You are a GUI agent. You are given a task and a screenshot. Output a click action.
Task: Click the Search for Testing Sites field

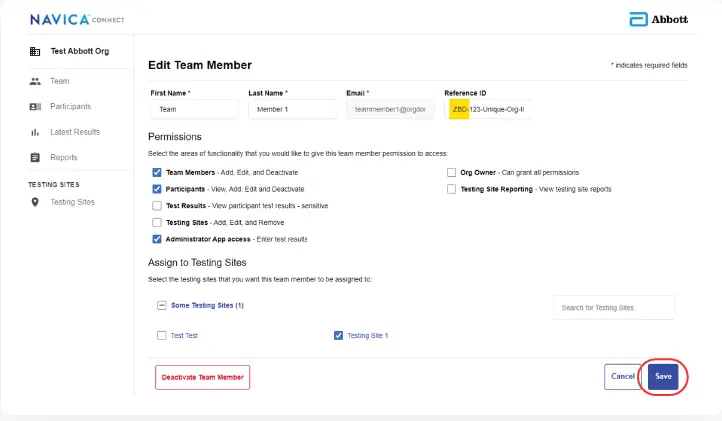613,307
